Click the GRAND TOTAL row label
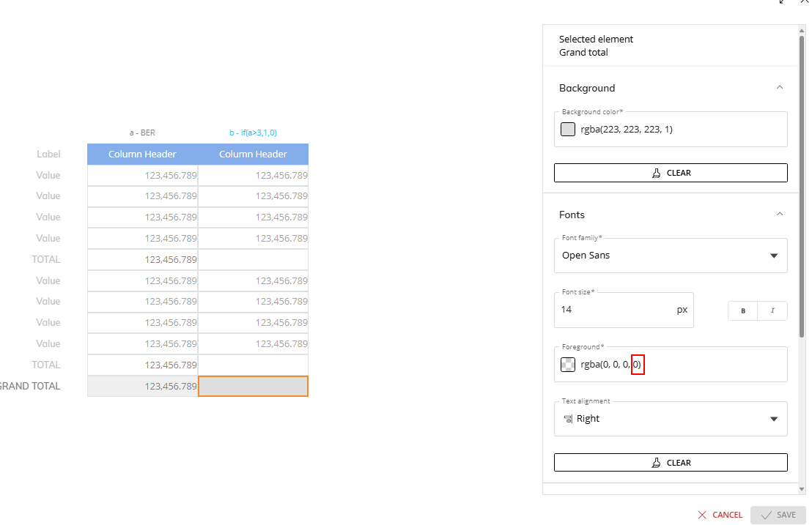Screen dimensions: 812x525 (x=30, y=387)
